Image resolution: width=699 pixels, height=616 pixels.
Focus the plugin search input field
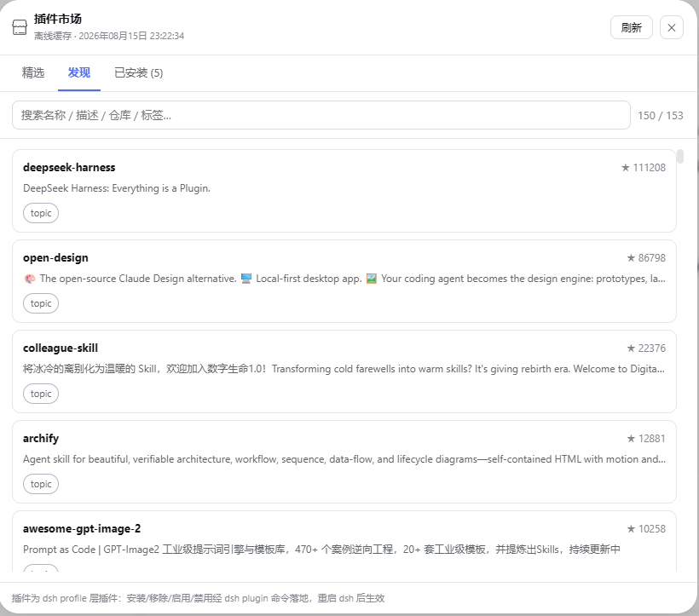click(x=321, y=115)
